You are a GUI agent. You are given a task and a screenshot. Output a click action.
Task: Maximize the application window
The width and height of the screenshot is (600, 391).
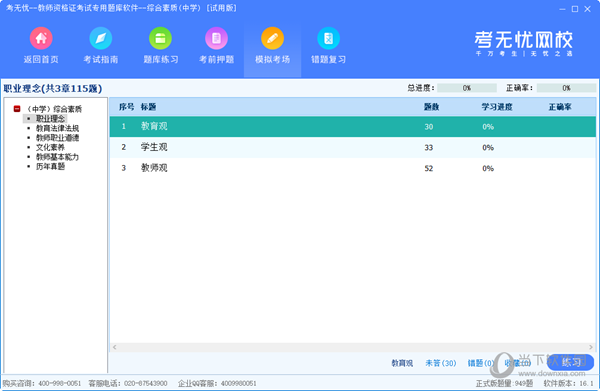pyautogui.click(x=575, y=9)
